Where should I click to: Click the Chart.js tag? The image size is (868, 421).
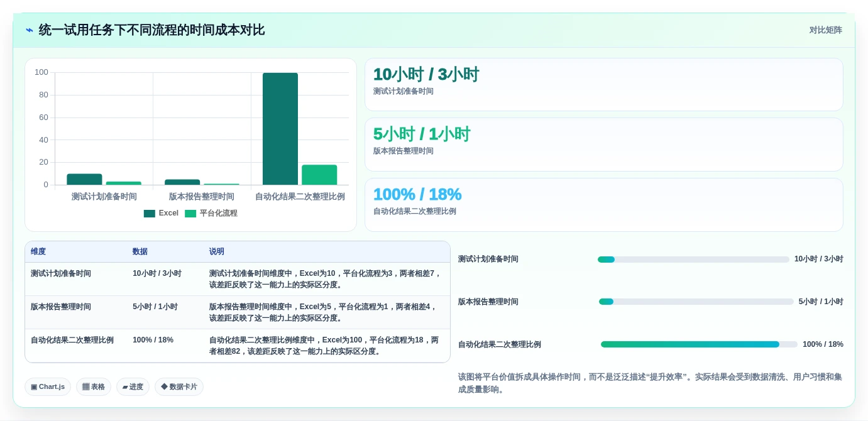(48, 387)
